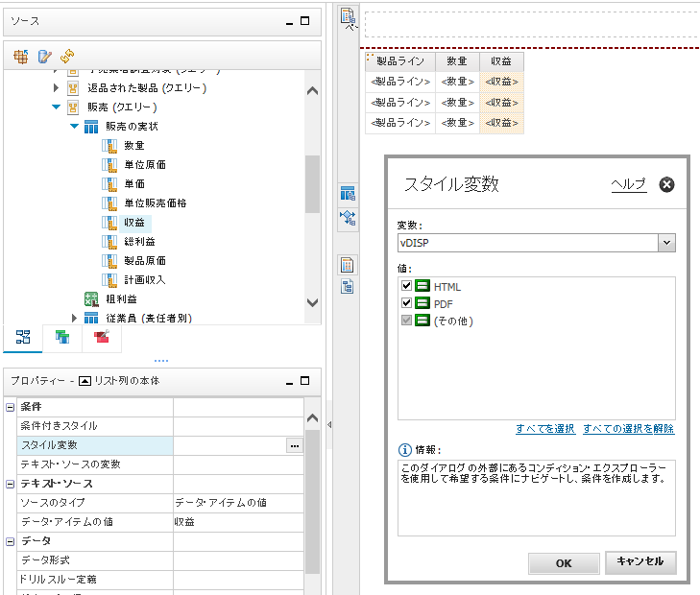This screenshot has width=700, height=595.
Task: Switch to the Data Items tab
Action: [x=62, y=337]
